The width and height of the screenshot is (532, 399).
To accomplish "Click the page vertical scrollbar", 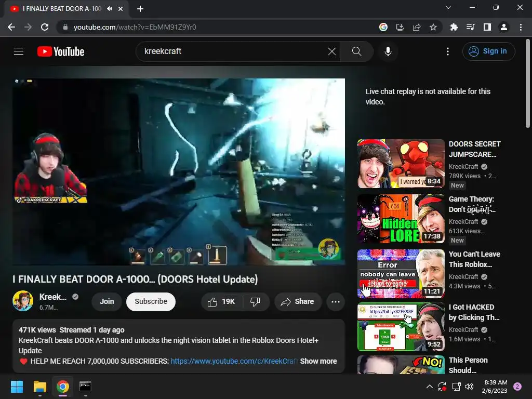I will tap(528, 84).
